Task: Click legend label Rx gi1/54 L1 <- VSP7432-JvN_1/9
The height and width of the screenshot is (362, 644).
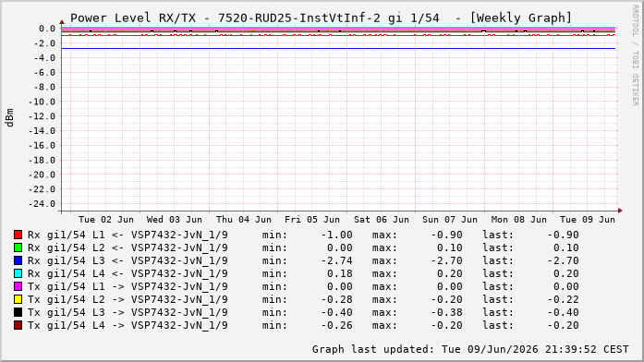Action: point(128,235)
